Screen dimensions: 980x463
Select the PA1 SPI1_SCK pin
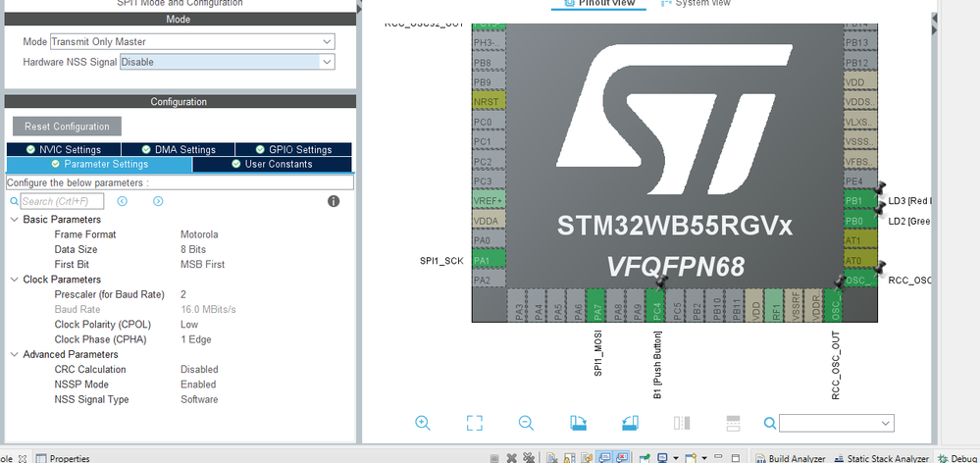(x=489, y=260)
